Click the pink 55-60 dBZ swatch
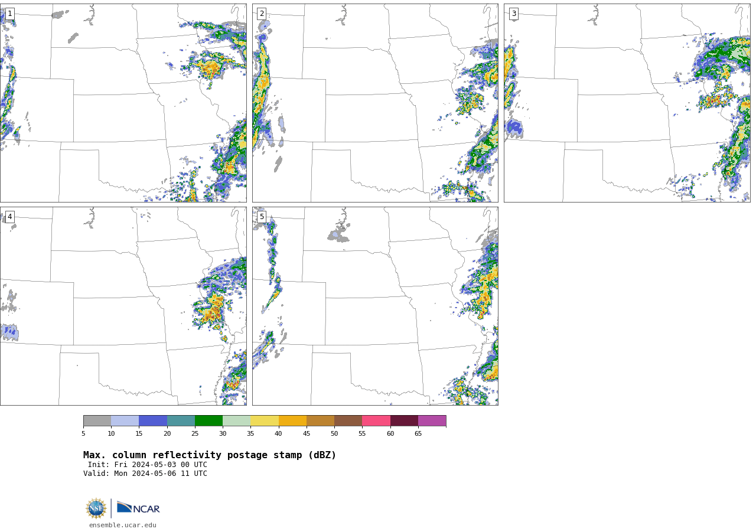The image size is (756, 532). coord(376,421)
